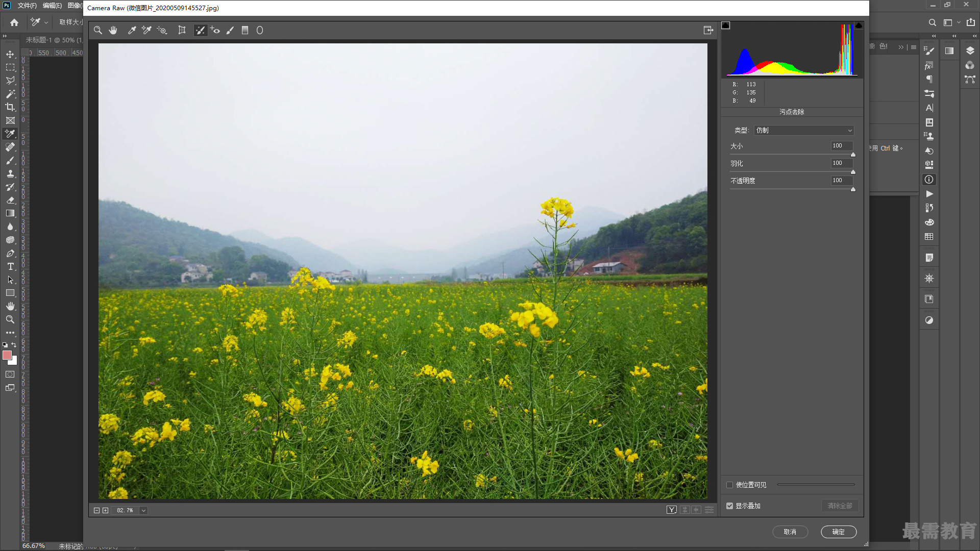Open the 类型 dropdown set to 仿制
This screenshot has height=551, width=980.
pos(804,131)
